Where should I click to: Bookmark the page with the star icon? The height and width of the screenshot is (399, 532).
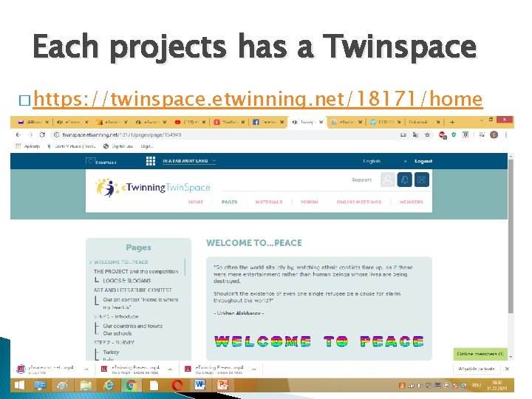(x=427, y=134)
